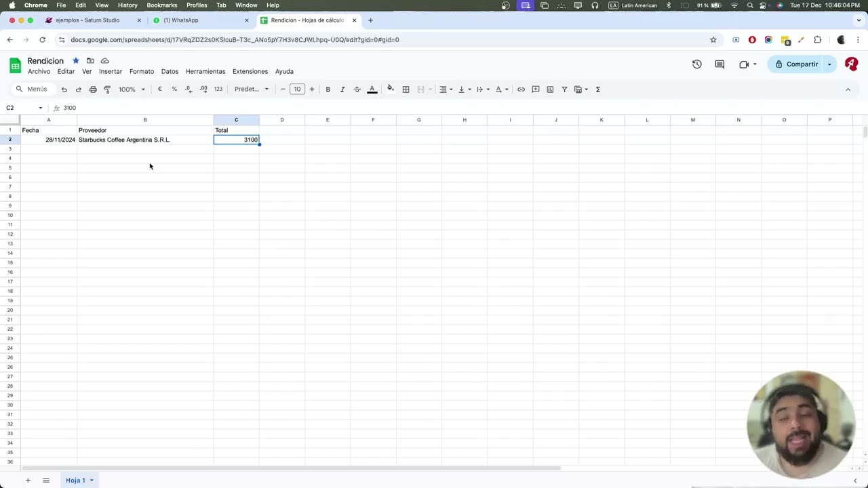Open the Datos menu
868x488 pixels.
[170, 71]
